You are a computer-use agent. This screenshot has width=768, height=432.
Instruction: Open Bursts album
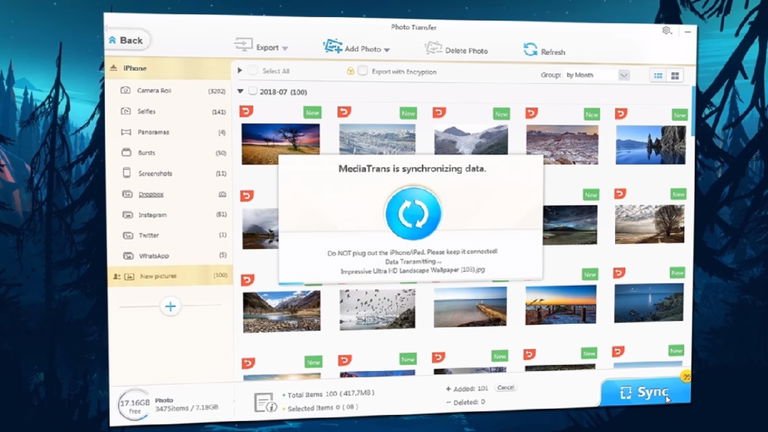coord(169,153)
